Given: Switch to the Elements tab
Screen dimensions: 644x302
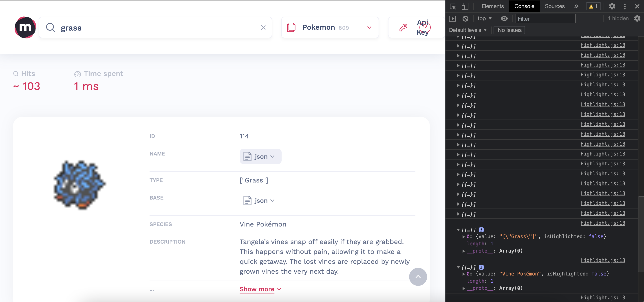Looking at the screenshot, I should tap(492, 6).
